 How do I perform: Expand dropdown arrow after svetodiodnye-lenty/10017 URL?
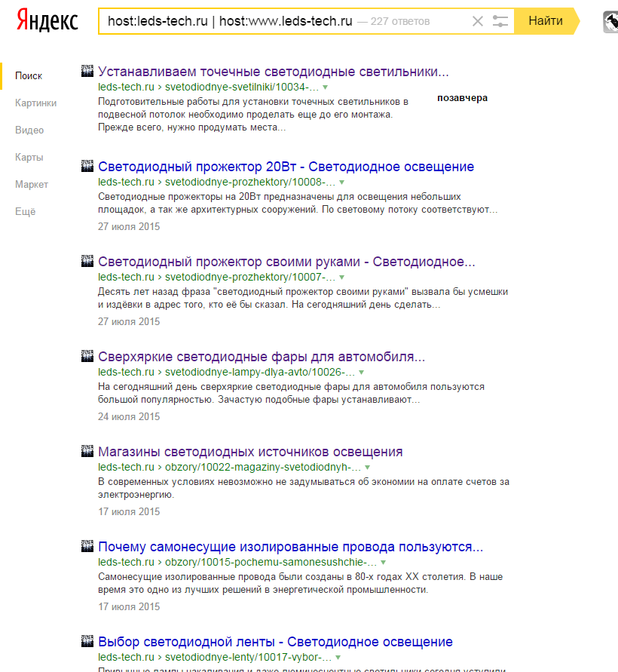[x=338, y=658]
